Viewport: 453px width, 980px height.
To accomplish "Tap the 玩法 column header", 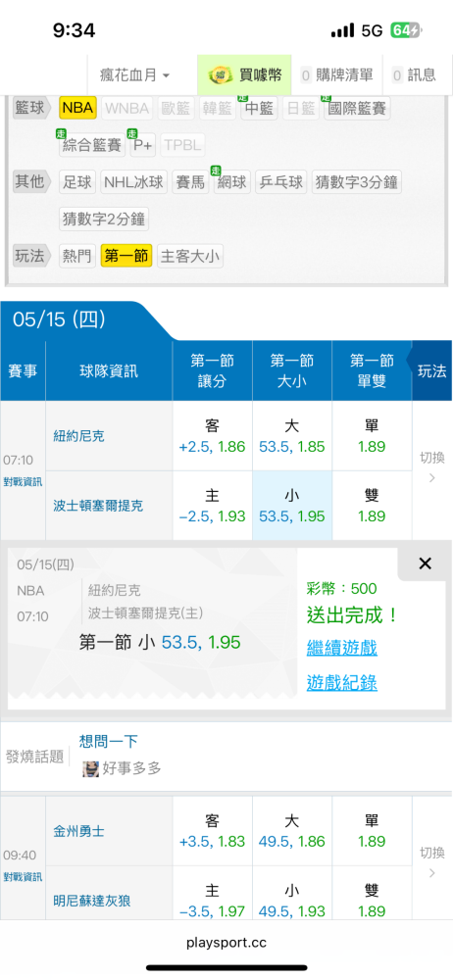I will coord(432,370).
